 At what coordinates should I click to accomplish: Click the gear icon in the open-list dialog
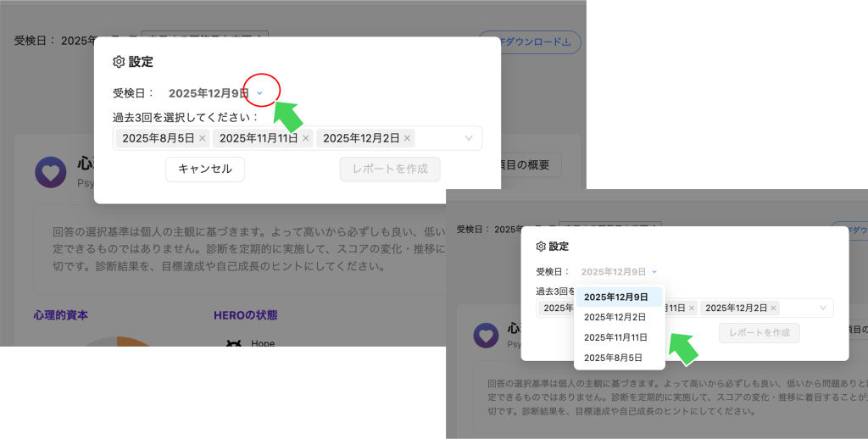coord(541,247)
